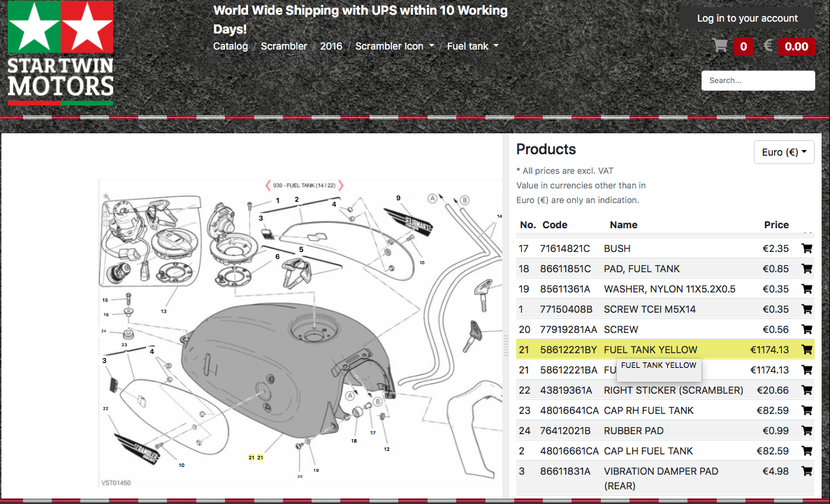Add VIBRATION DAMPER PAD (REAR) to cart

click(807, 470)
